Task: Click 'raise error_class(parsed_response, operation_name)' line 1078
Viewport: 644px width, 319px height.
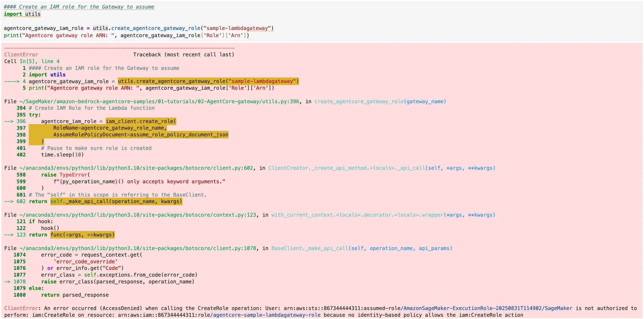Action: point(118,282)
